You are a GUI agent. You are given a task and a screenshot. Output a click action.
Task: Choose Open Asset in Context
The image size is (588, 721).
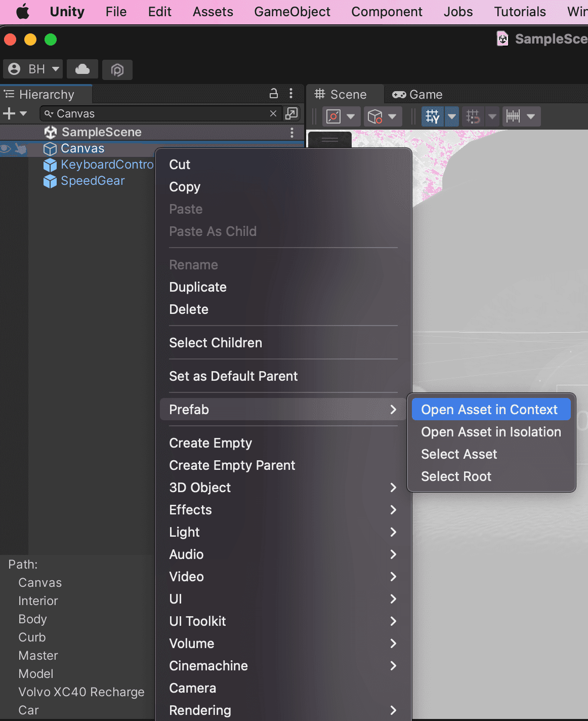point(491,410)
